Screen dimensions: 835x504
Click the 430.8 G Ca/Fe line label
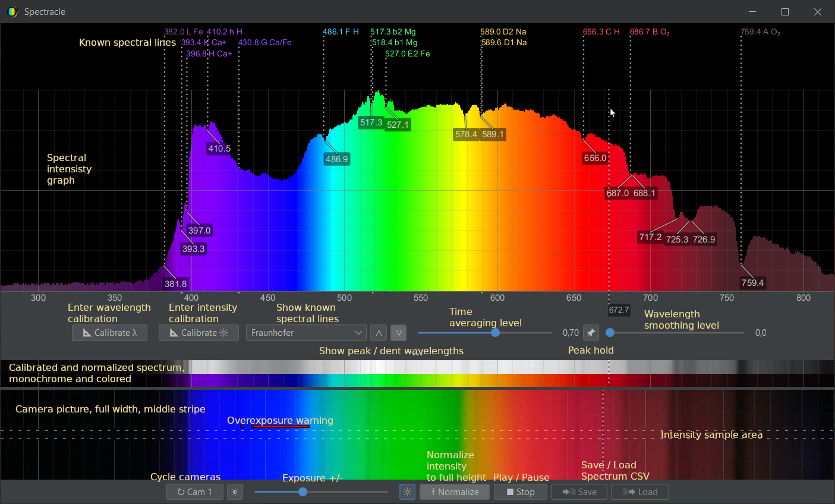tap(264, 43)
